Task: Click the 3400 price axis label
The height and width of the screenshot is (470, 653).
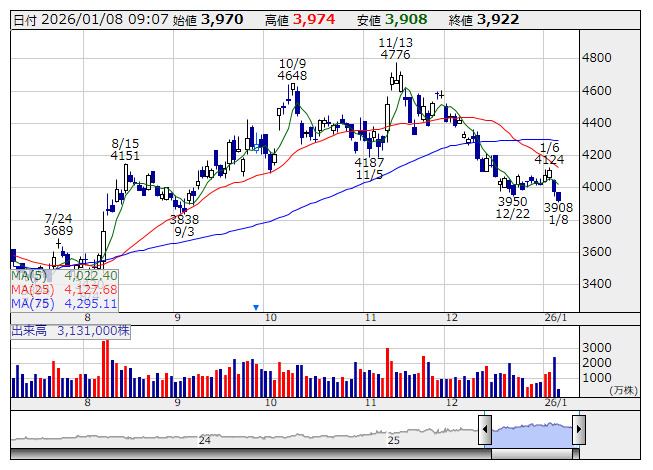Action: point(596,284)
